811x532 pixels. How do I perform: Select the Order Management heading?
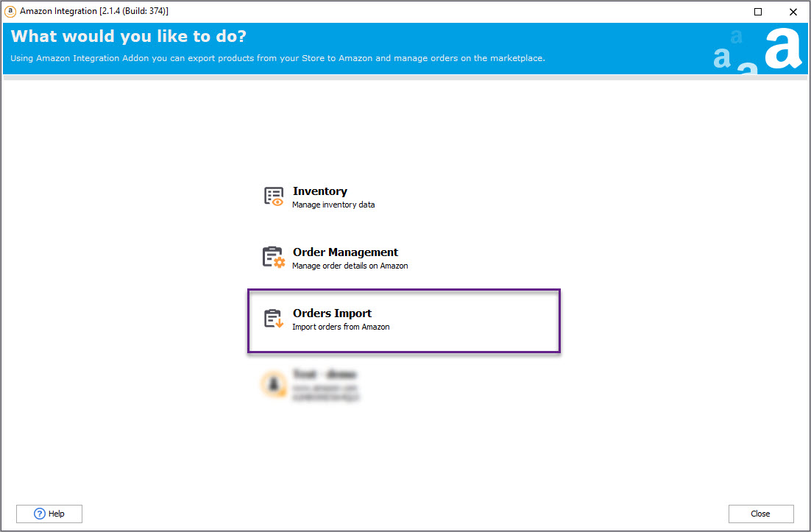tap(345, 252)
